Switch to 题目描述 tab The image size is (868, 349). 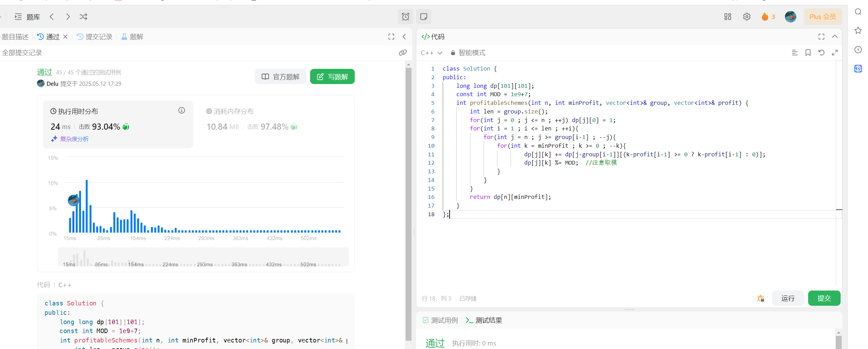(15, 37)
